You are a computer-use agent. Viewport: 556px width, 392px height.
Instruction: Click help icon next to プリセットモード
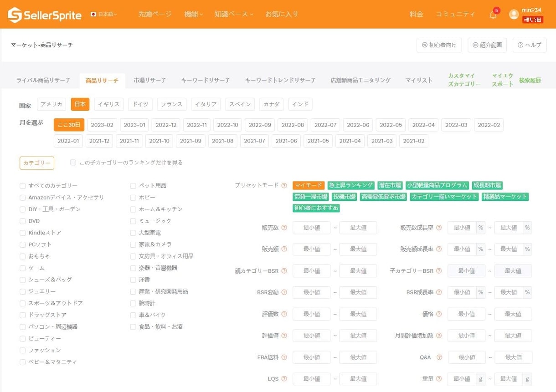coord(284,185)
